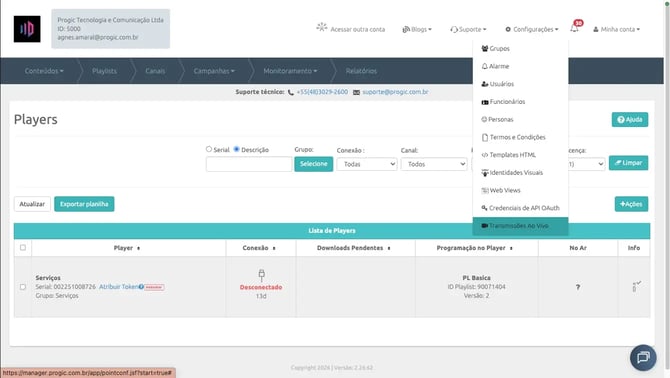Click the Personas face icon in menu

(x=484, y=119)
